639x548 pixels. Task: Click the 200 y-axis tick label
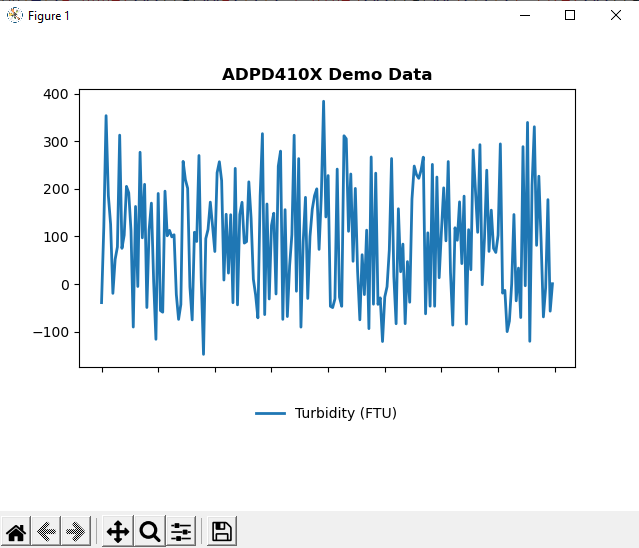coord(54,189)
